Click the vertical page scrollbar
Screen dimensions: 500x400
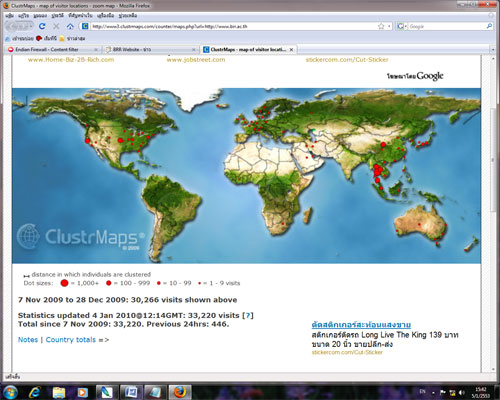[x=493, y=213]
